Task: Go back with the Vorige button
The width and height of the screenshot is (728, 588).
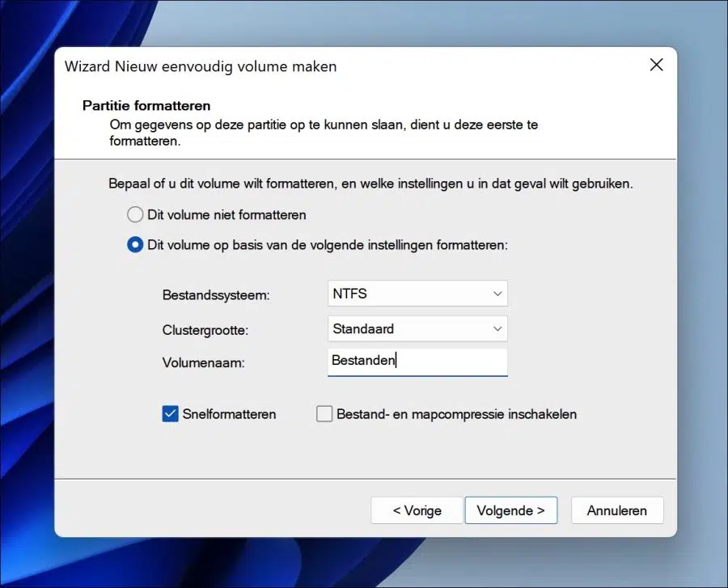Action: 417,510
